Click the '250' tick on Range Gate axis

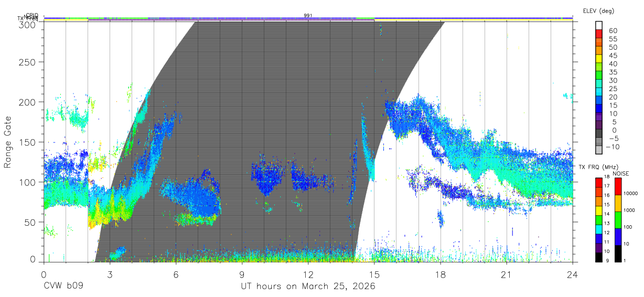click(x=28, y=62)
